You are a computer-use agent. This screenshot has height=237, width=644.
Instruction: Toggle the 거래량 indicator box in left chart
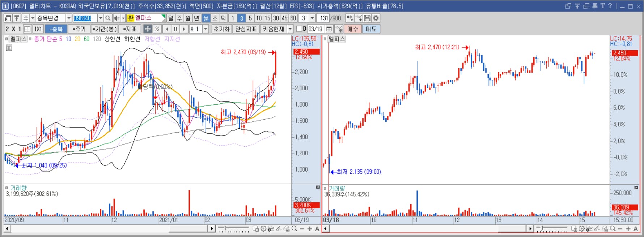click(x=7, y=188)
